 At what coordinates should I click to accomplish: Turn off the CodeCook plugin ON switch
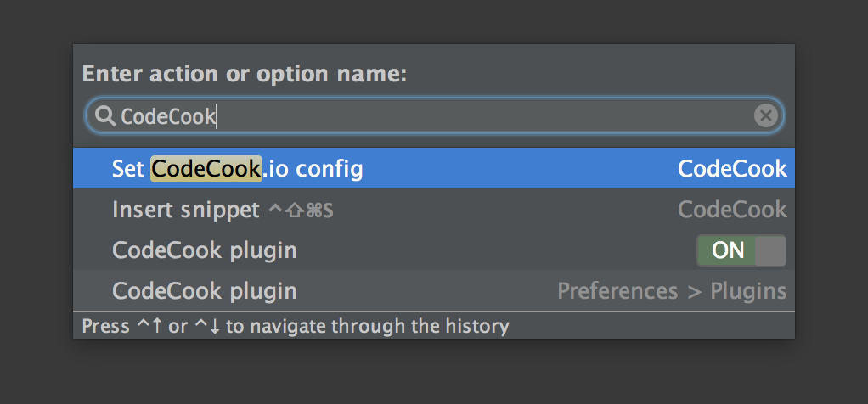[x=741, y=250]
